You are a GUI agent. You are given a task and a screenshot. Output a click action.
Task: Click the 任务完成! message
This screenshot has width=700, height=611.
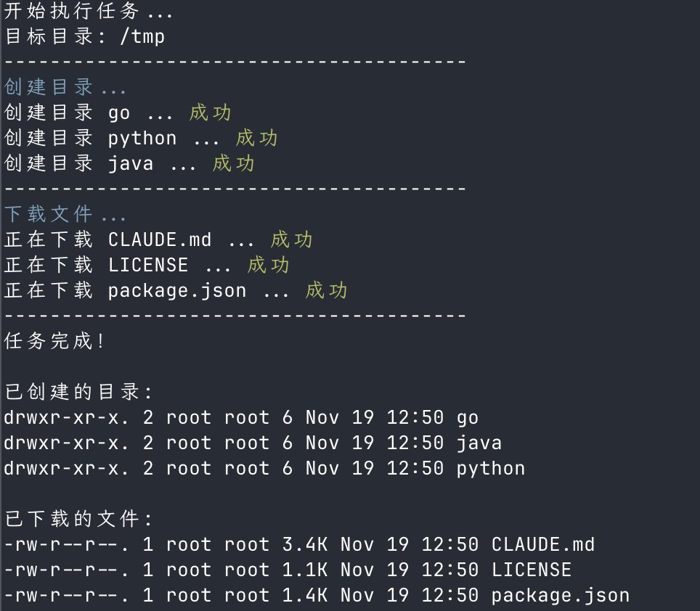coord(55,342)
